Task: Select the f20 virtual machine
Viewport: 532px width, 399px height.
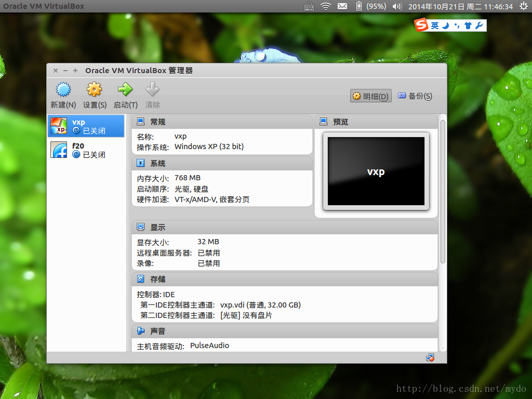Action: click(86, 150)
